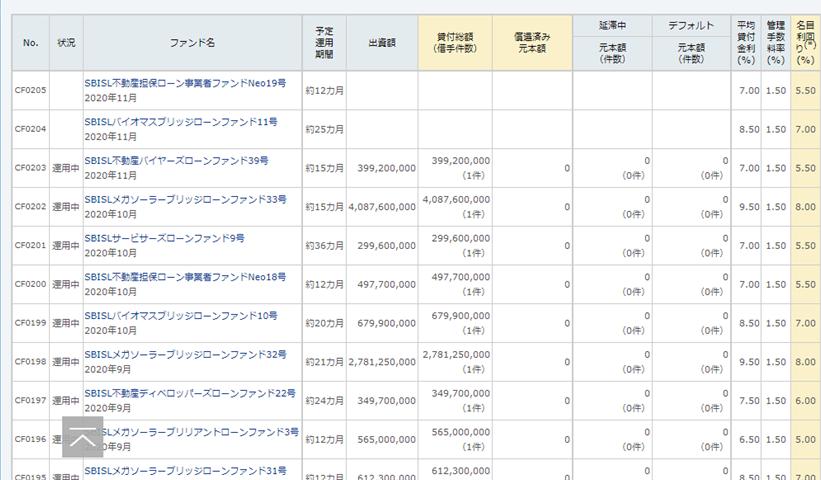Click the No. column header
This screenshot has width=821, height=480.
point(31,43)
